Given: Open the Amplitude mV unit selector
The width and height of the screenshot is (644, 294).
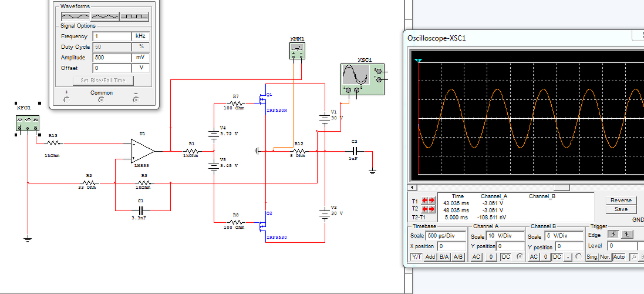Looking at the screenshot, I should pos(140,58).
